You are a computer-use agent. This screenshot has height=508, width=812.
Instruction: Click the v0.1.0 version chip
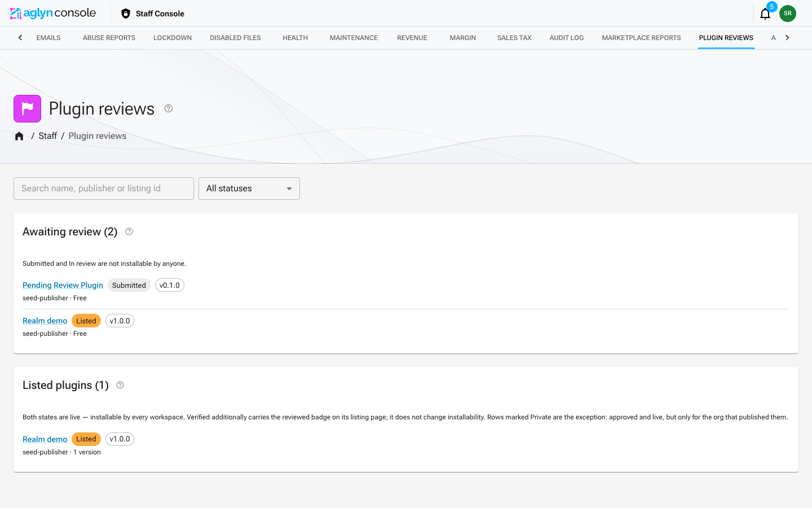point(170,285)
